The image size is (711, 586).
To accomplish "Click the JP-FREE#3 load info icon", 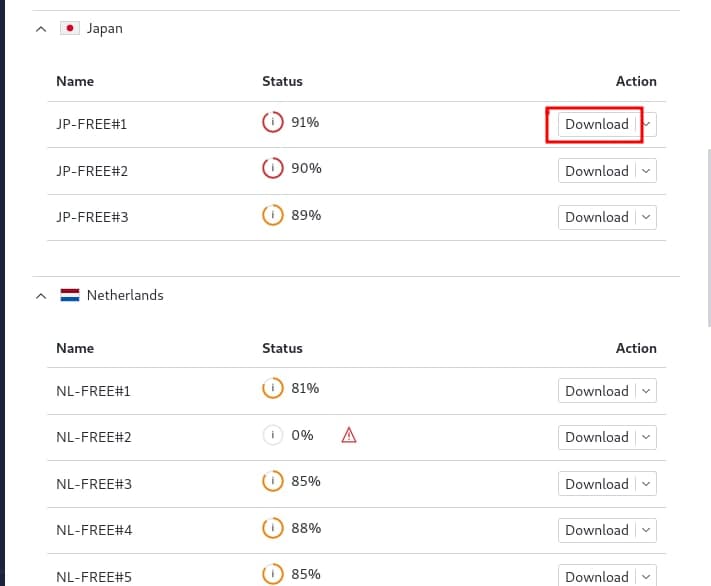I will pos(272,215).
